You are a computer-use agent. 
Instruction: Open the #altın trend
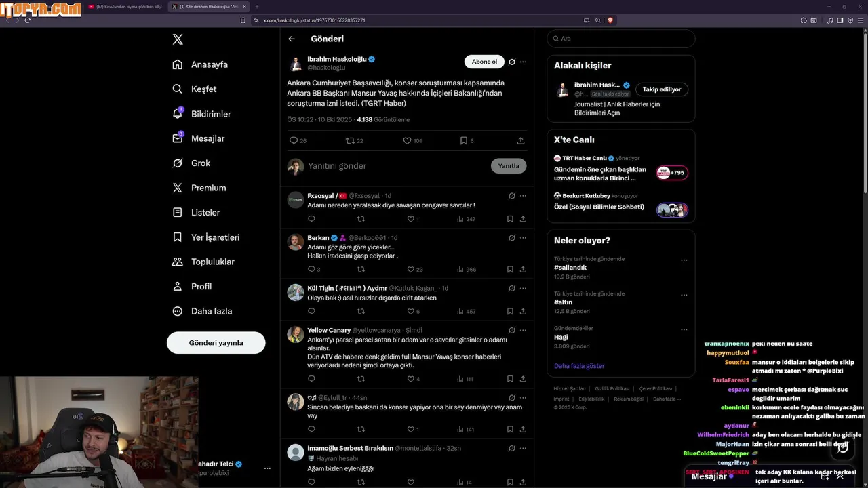(563, 302)
